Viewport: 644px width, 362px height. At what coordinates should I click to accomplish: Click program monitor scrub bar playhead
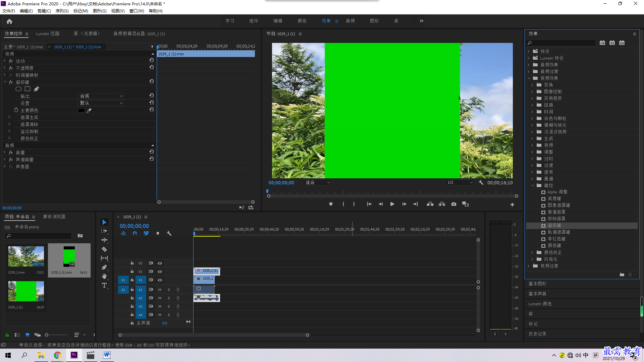point(267,191)
